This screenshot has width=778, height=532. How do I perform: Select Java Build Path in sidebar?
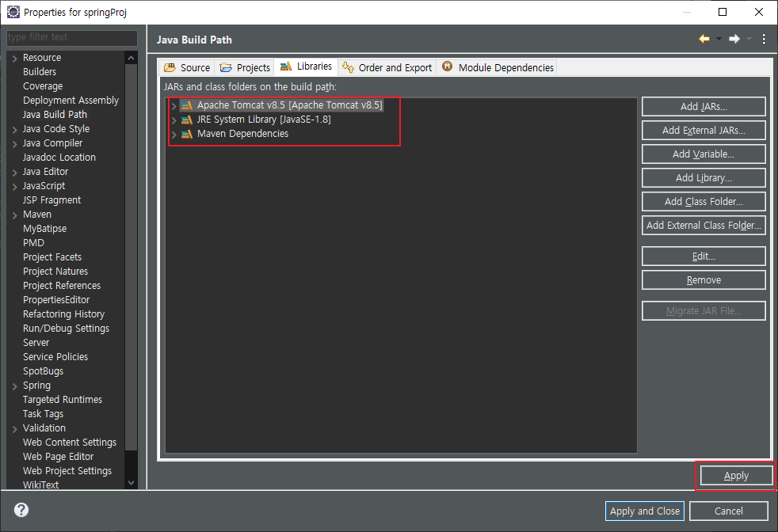click(x=55, y=115)
